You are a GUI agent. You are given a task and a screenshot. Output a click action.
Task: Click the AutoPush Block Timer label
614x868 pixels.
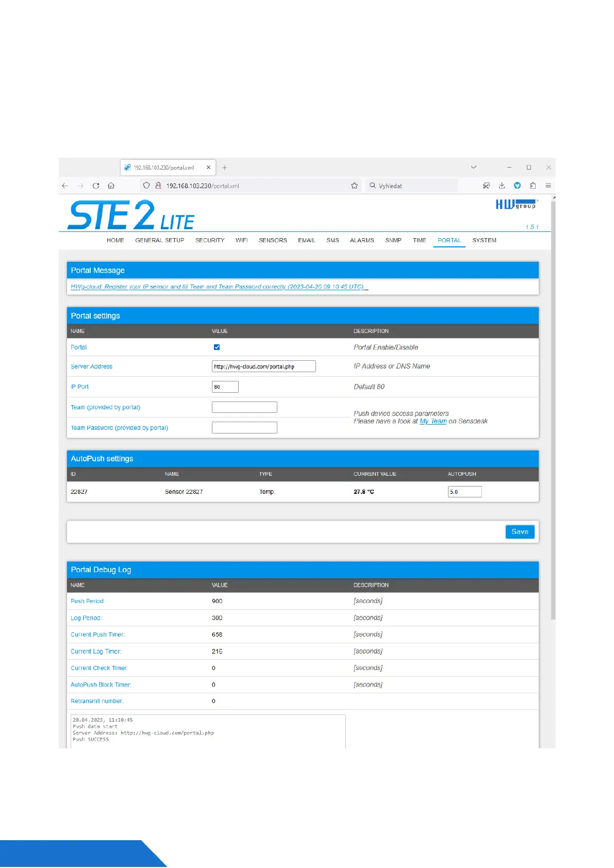point(101,685)
